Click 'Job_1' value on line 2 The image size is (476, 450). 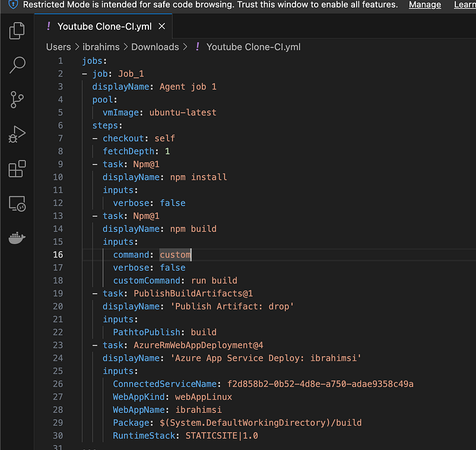pyautogui.click(x=131, y=74)
